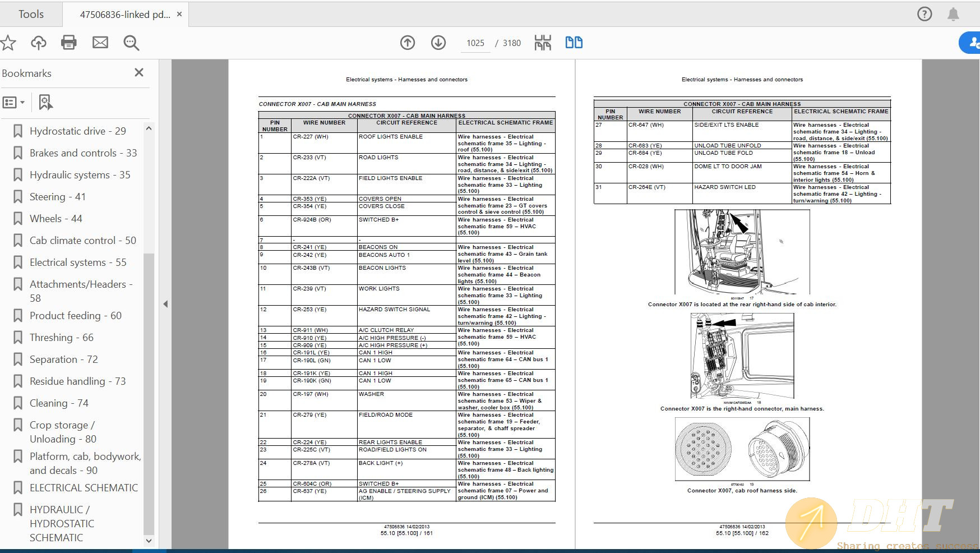Add this file to starred favorites
This screenshot has width=980, height=553.
(x=8, y=43)
